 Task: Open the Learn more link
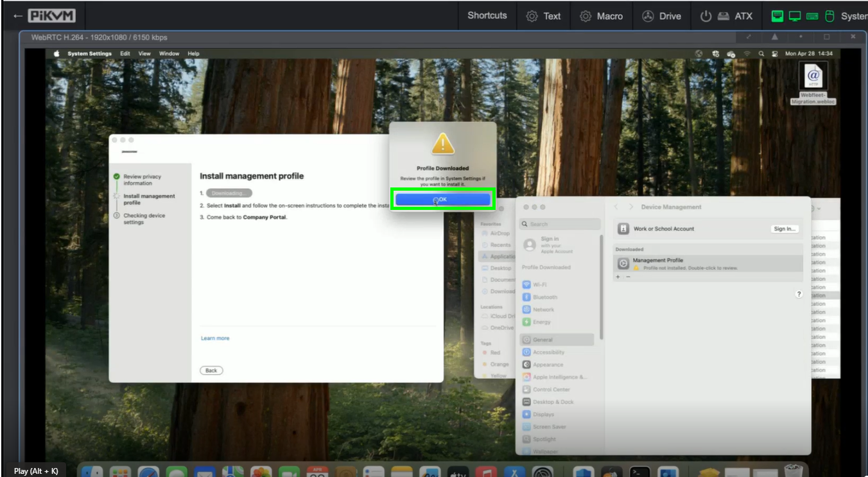pyautogui.click(x=214, y=338)
